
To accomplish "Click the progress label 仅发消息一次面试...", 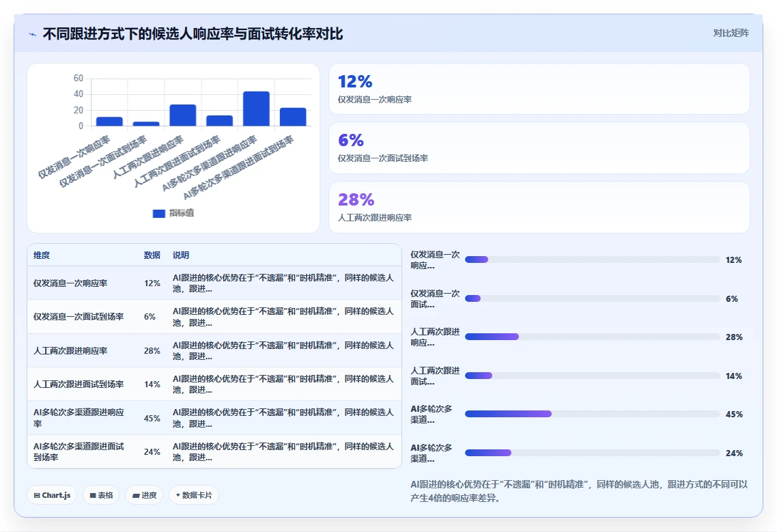I will coord(435,298).
